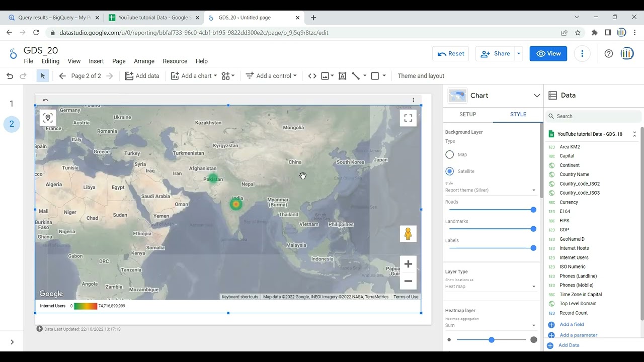Click the Share button
The width and height of the screenshot is (644, 362).
click(495, 54)
